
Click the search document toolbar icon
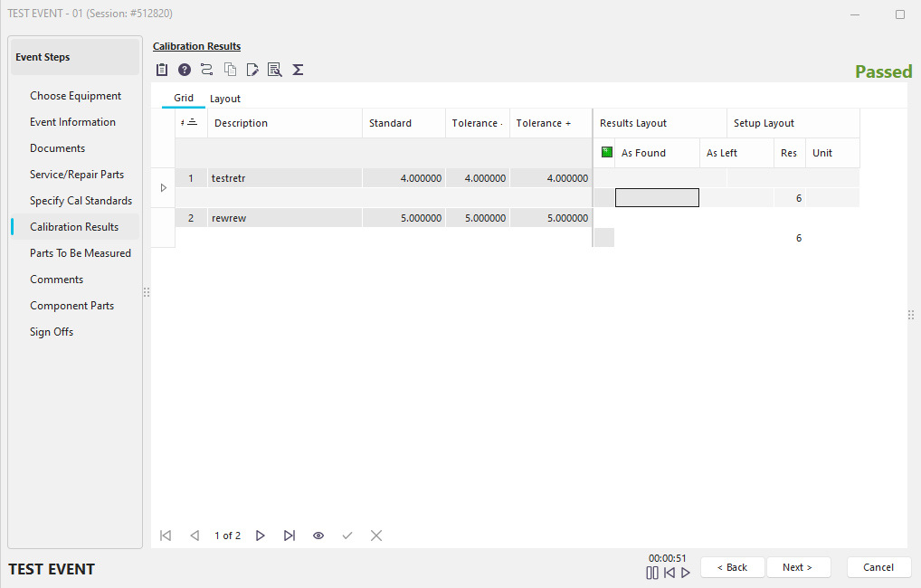[x=275, y=70]
